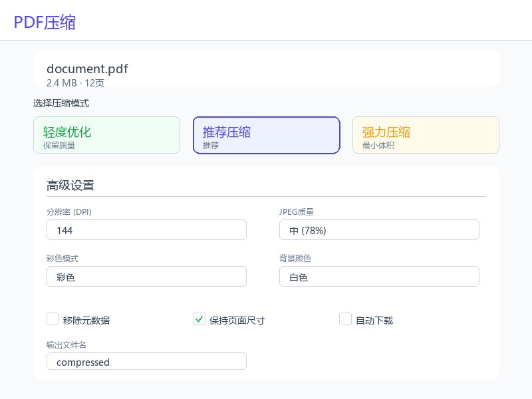Uncheck the 保持页面尺寸 checkbox
The image size is (532, 399).
tap(199, 319)
